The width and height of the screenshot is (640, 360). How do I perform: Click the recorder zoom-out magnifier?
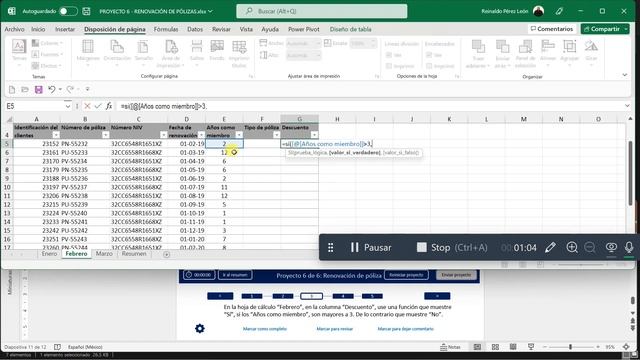590,247
